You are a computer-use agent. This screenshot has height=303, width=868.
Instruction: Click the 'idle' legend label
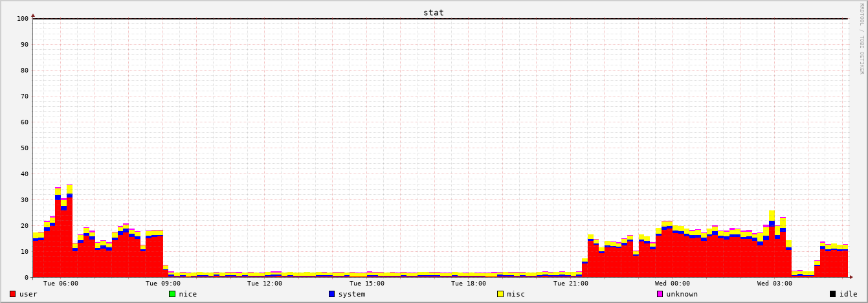(x=849, y=294)
